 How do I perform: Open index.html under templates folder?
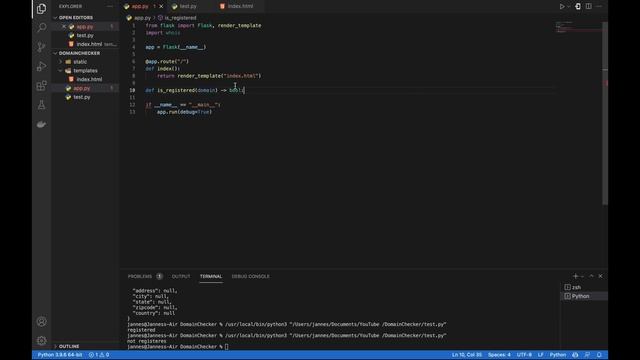click(x=89, y=79)
